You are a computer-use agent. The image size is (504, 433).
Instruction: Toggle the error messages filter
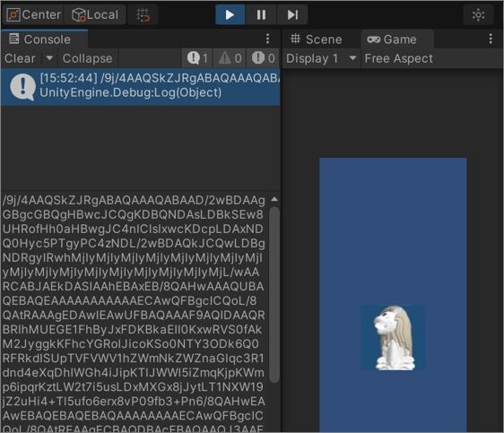(263, 58)
